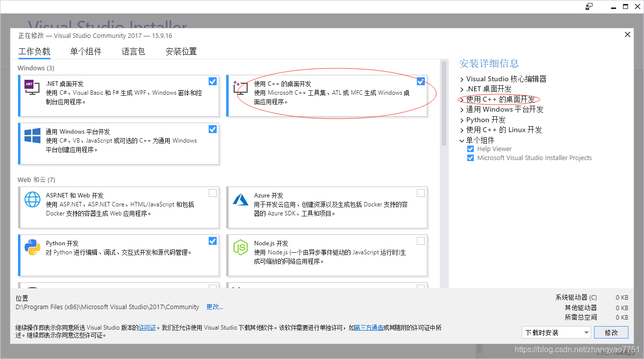Check the Azure 开发 workload checkbox
The width and height of the screenshot is (644, 359).
[421, 193]
